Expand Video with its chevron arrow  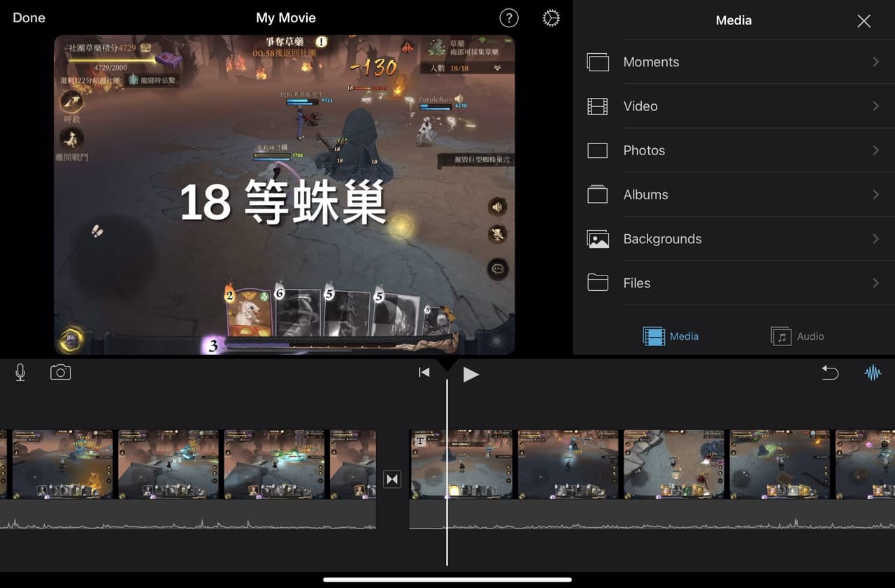[x=875, y=106]
